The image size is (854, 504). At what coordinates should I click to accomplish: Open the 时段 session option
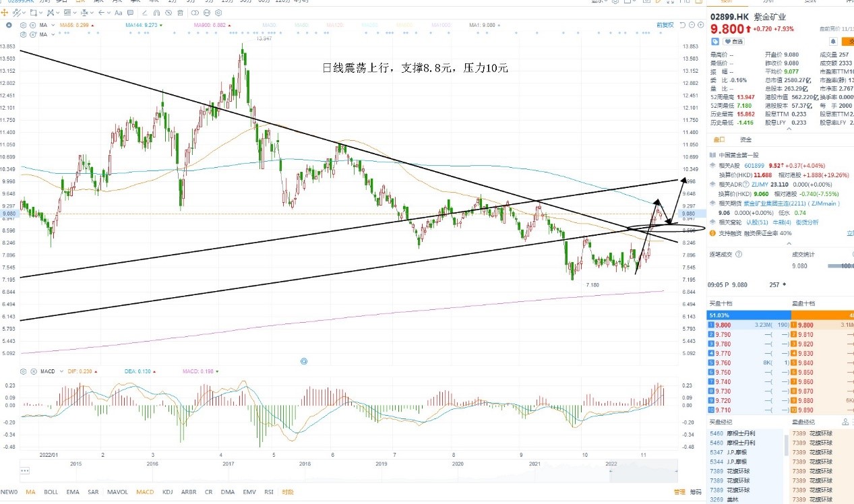click(288, 492)
